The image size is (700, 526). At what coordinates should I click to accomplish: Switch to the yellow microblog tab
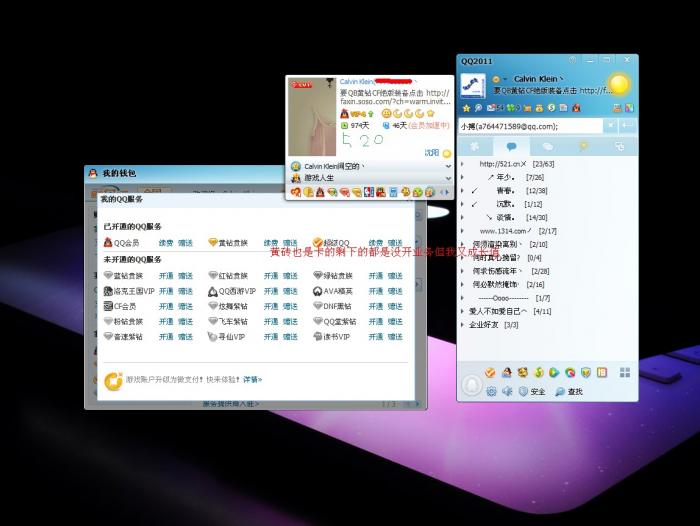583,146
